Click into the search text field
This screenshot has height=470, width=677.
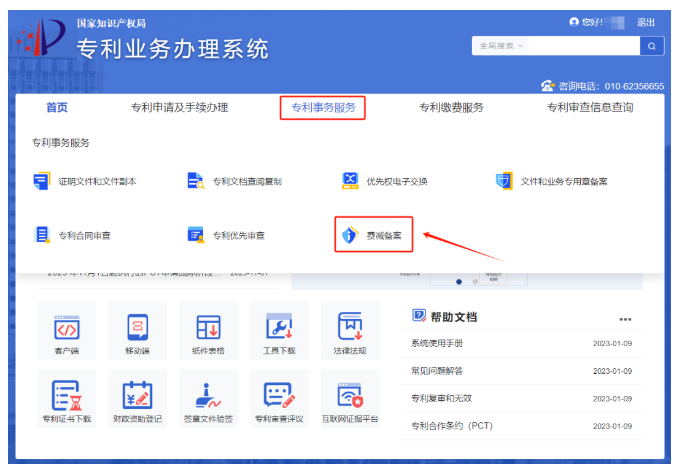click(x=584, y=46)
